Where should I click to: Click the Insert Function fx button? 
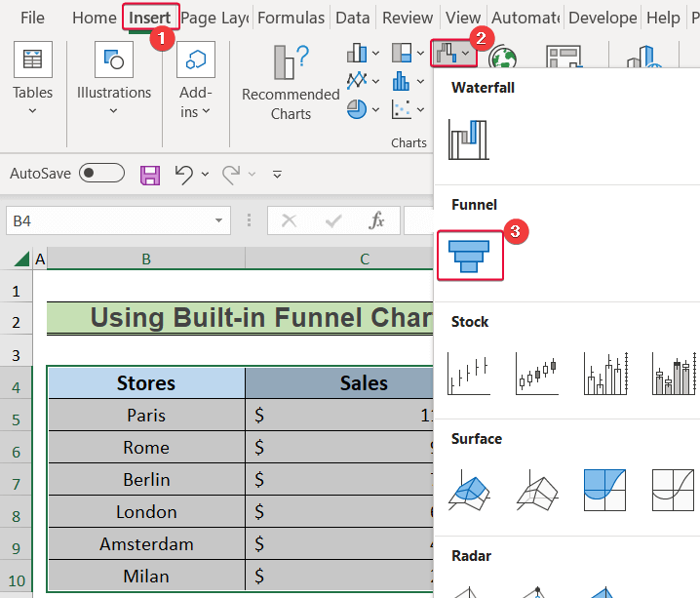coord(377,221)
